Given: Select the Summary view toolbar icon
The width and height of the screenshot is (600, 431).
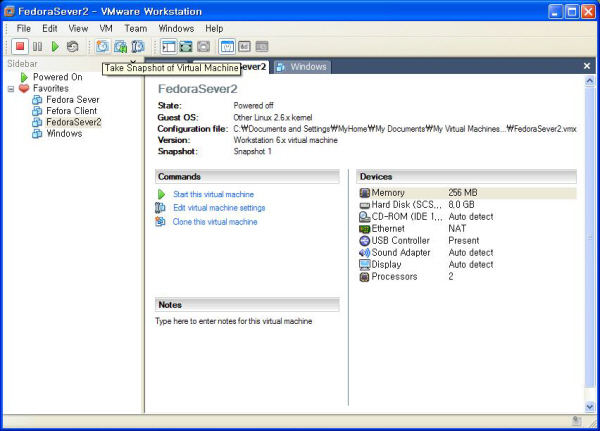Looking at the screenshot, I should point(227,47).
